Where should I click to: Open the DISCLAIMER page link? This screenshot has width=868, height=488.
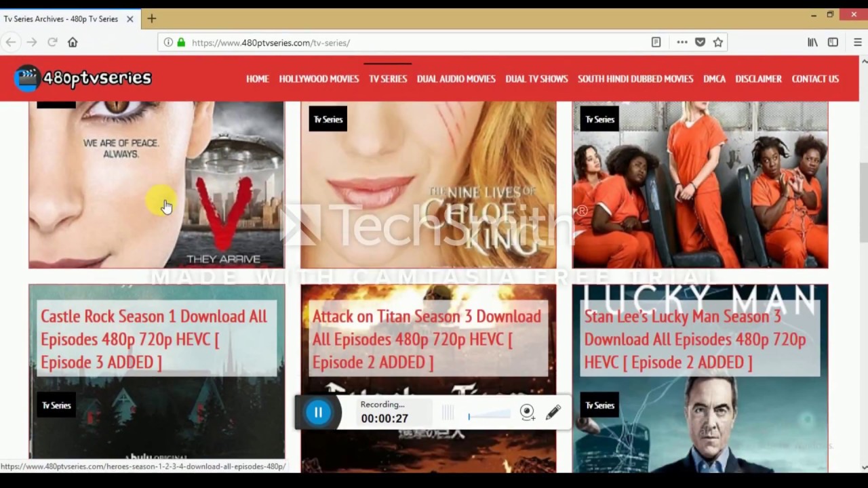tap(758, 79)
